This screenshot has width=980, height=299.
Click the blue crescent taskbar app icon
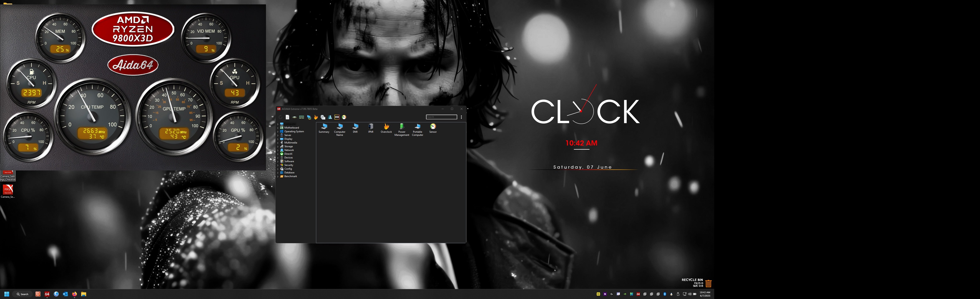pos(56,294)
